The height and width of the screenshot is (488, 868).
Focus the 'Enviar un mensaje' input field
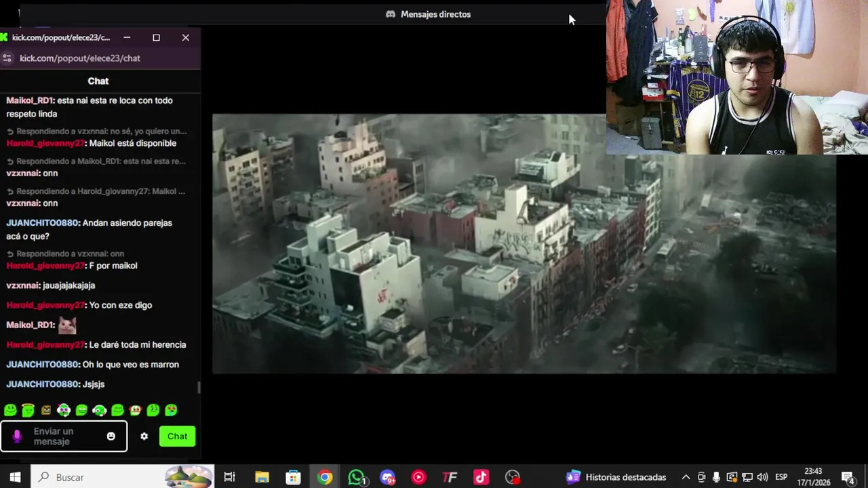[64, 436]
